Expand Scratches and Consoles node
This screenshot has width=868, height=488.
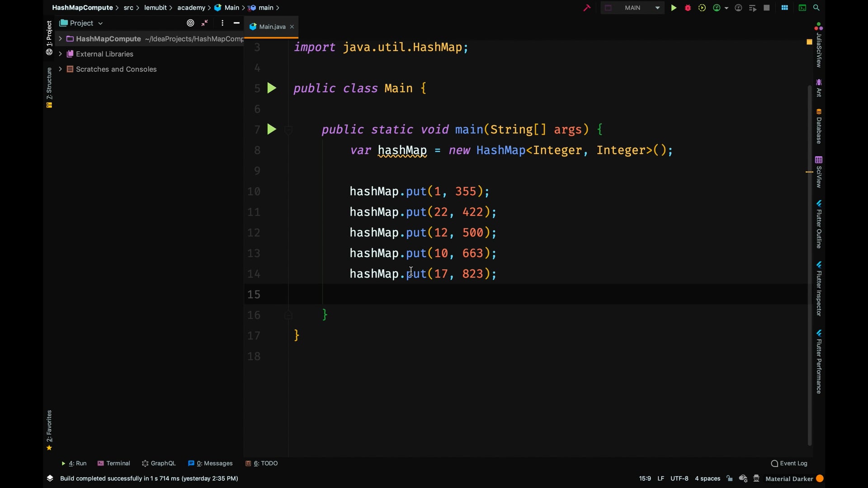pos(60,69)
